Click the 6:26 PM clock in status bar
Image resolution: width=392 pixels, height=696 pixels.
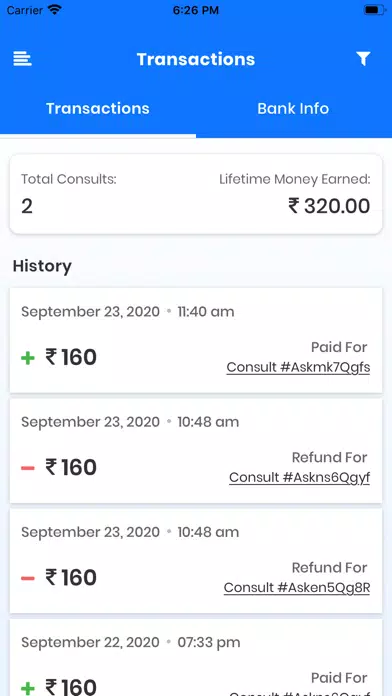tap(196, 10)
